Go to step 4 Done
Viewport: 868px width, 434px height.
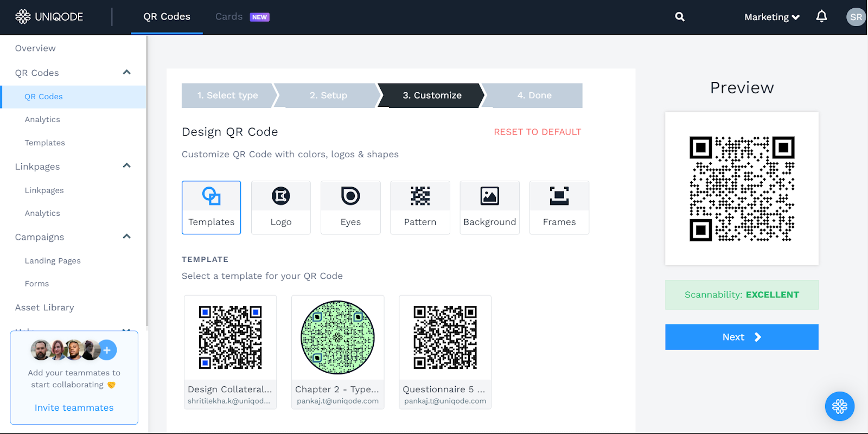point(534,95)
